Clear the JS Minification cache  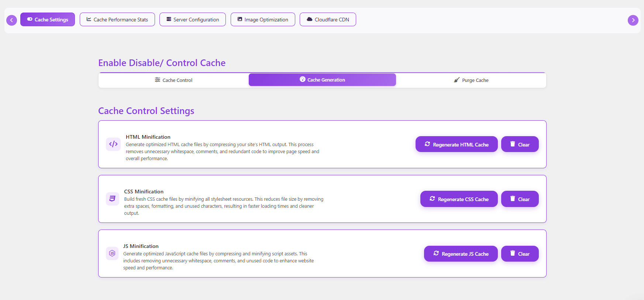click(520, 254)
